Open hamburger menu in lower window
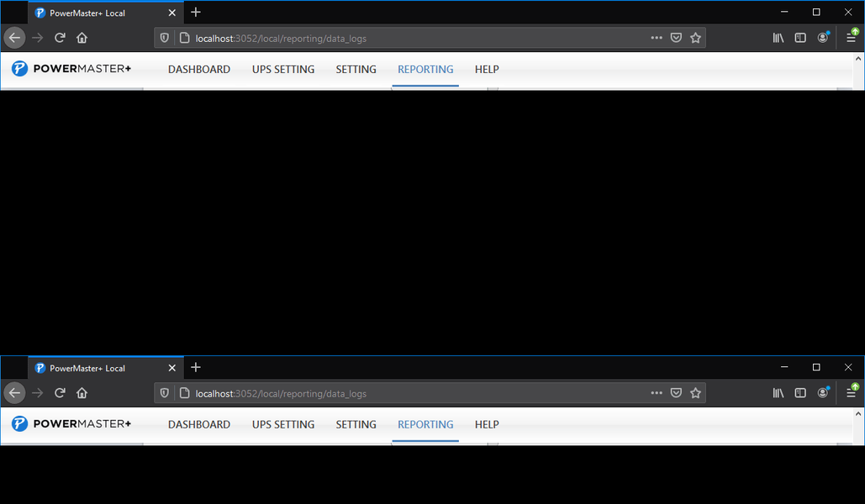 pyautogui.click(x=852, y=392)
